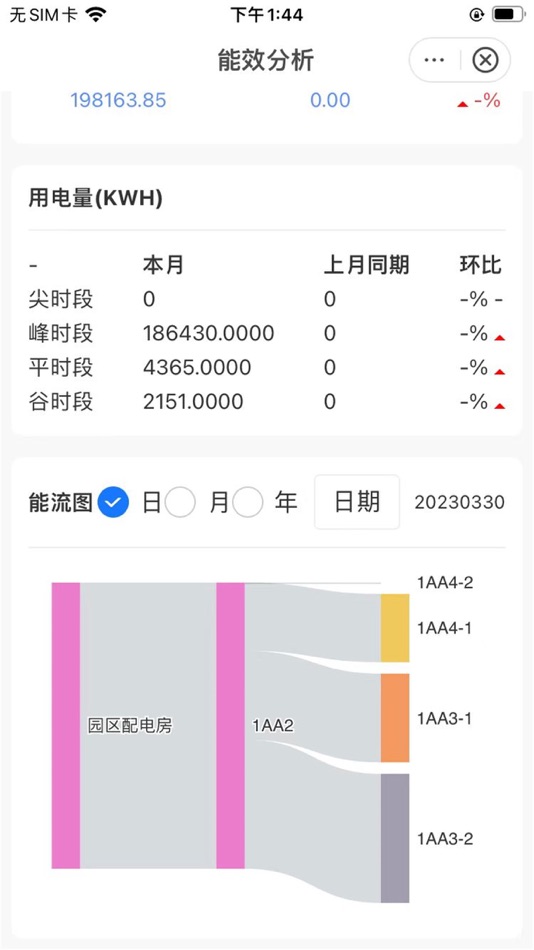Click the 能流图 section title
The width and height of the screenshot is (534, 950).
(60, 502)
